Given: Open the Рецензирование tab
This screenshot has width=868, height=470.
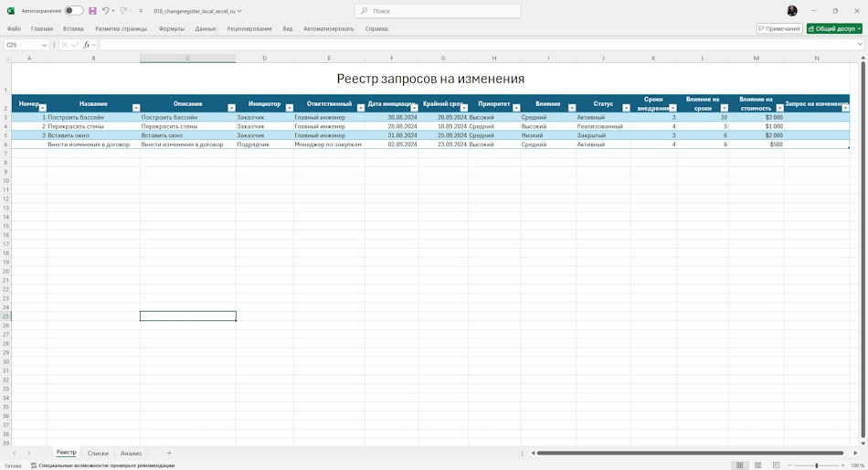Looking at the screenshot, I should pyautogui.click(x=249, y=29).
